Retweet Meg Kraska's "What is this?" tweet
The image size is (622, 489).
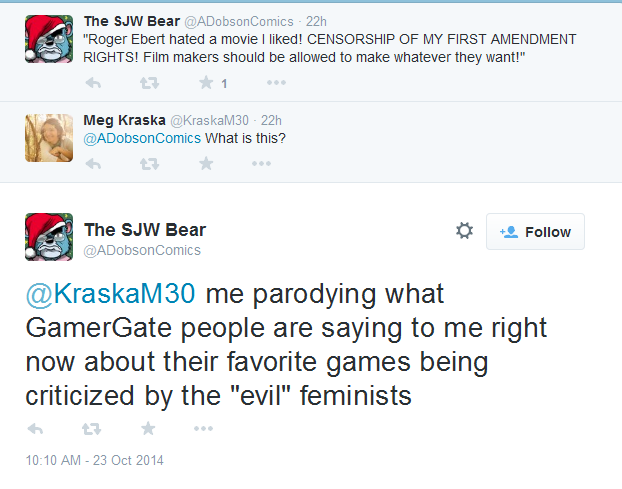click(x=149, y=163)
